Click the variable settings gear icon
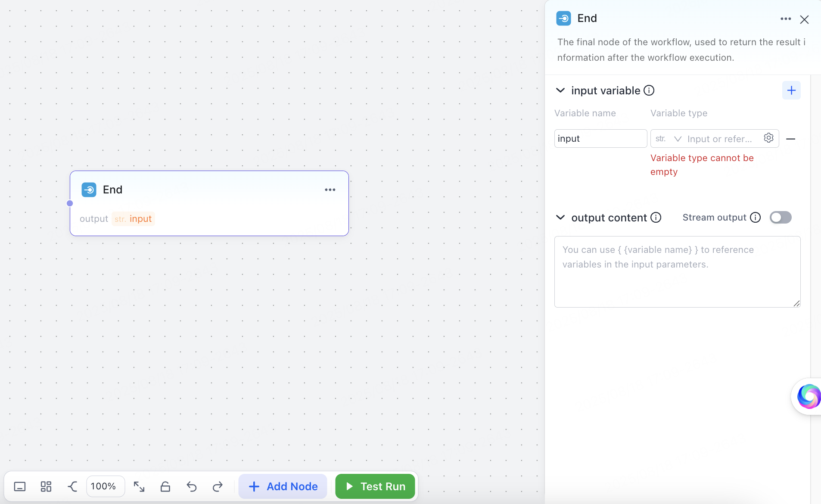 (768, 138)
